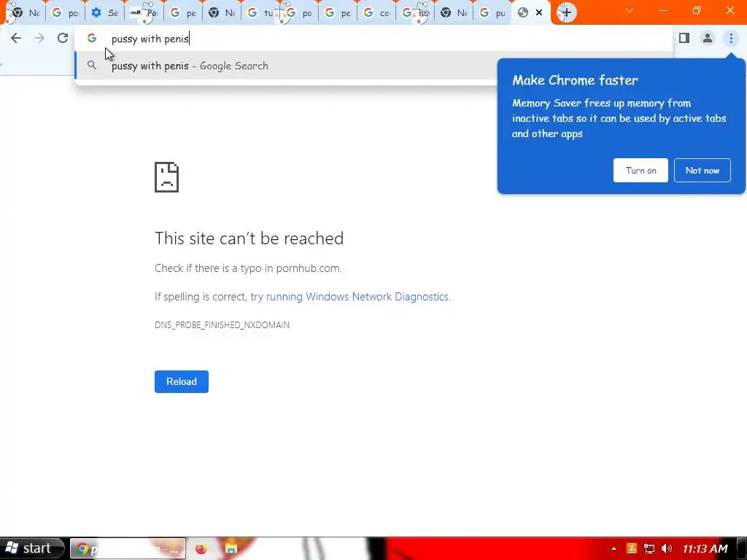Click the magnifier icon in the search suggestion
Viewport: 747px width, 560px height.
click(x=92, y=65)
